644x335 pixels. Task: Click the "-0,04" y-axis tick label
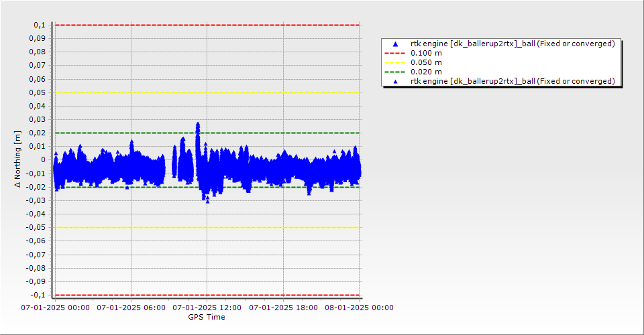(36, 214)
